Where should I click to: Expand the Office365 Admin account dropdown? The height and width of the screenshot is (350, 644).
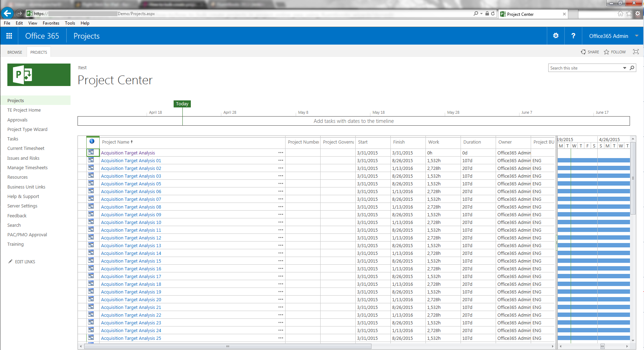[637, 36]
